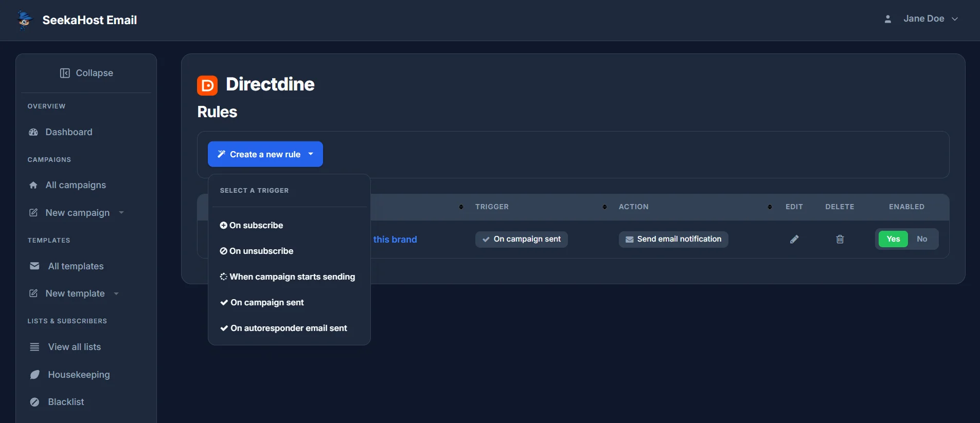Open the New template menu item
Viewport: 980px width, 423px height.
pos(75,293)
